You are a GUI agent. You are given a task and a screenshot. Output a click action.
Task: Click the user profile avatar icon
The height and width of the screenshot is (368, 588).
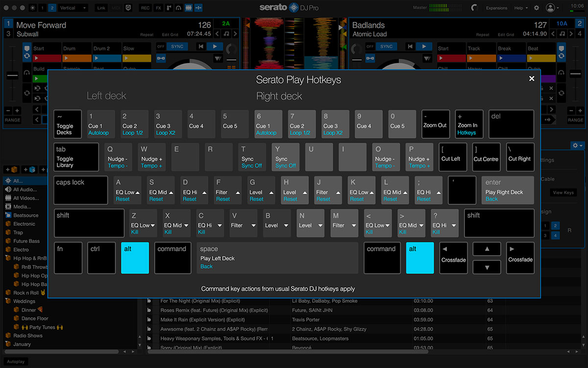550,8
